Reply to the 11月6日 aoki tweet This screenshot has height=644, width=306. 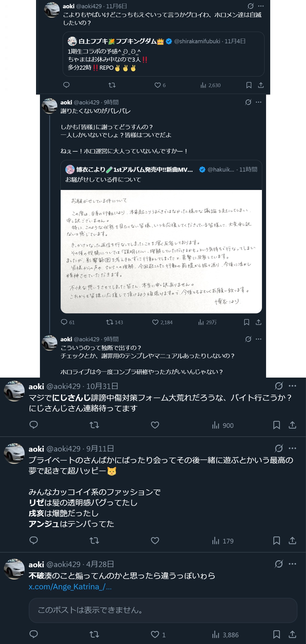pos(66,85)
